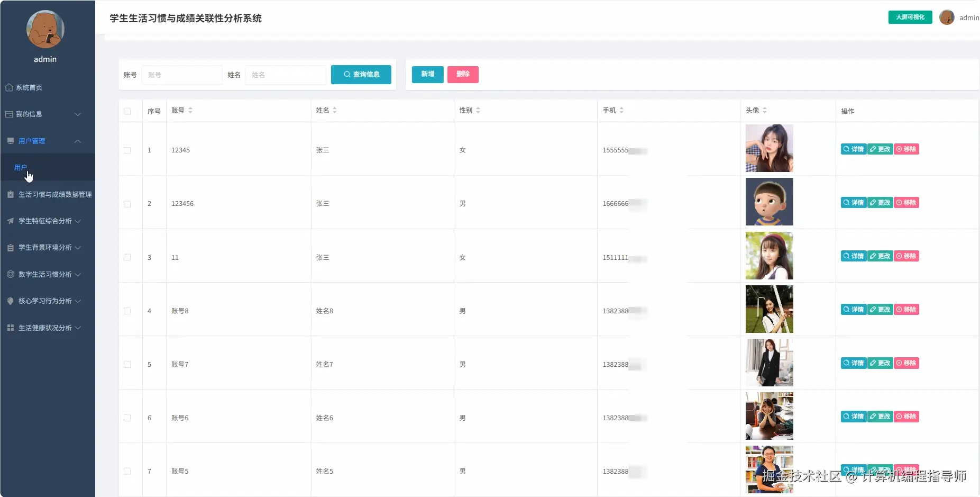Click 数字生活习惯分析 circle icon

tap(11, 274)
